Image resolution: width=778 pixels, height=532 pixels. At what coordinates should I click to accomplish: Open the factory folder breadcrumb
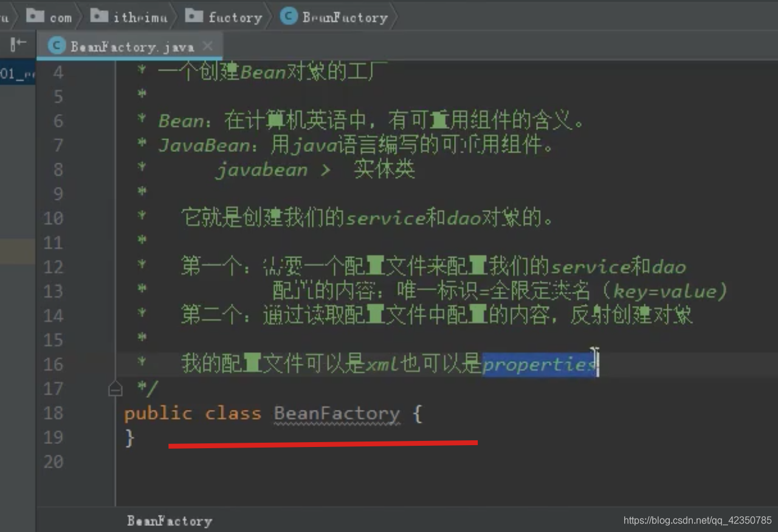(224, 17)
